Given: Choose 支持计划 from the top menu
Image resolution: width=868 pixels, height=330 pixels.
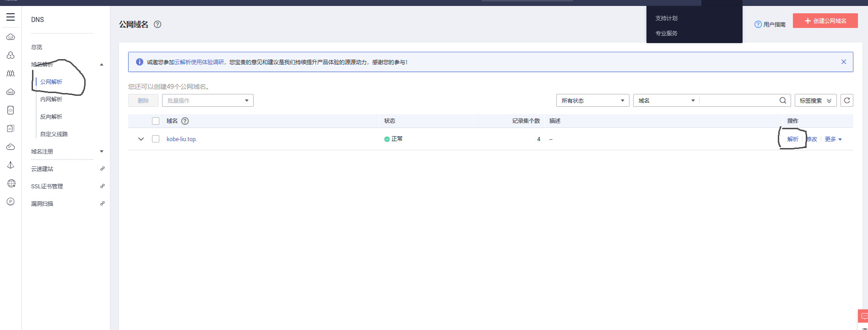Looking at the screenshot, I should pyautogui.click(x=666, y=18).
